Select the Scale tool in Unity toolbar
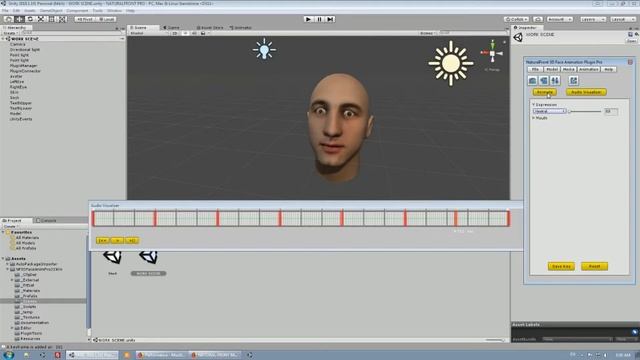Image resolution: width=640 pixels, height=360 pixels. 41,19
